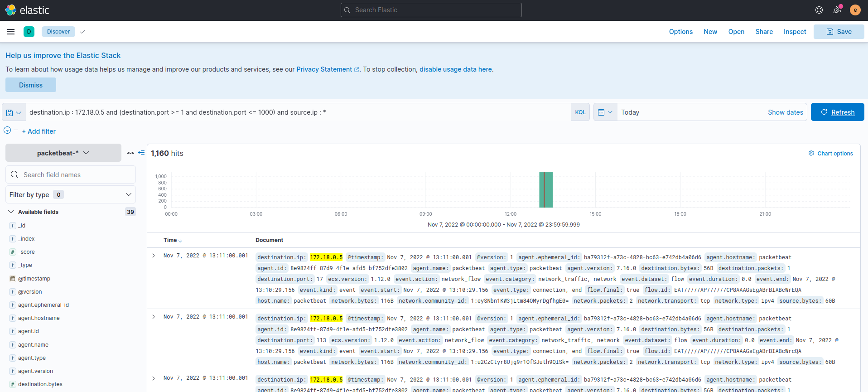Click the Document column header

[x=269, y=240]
